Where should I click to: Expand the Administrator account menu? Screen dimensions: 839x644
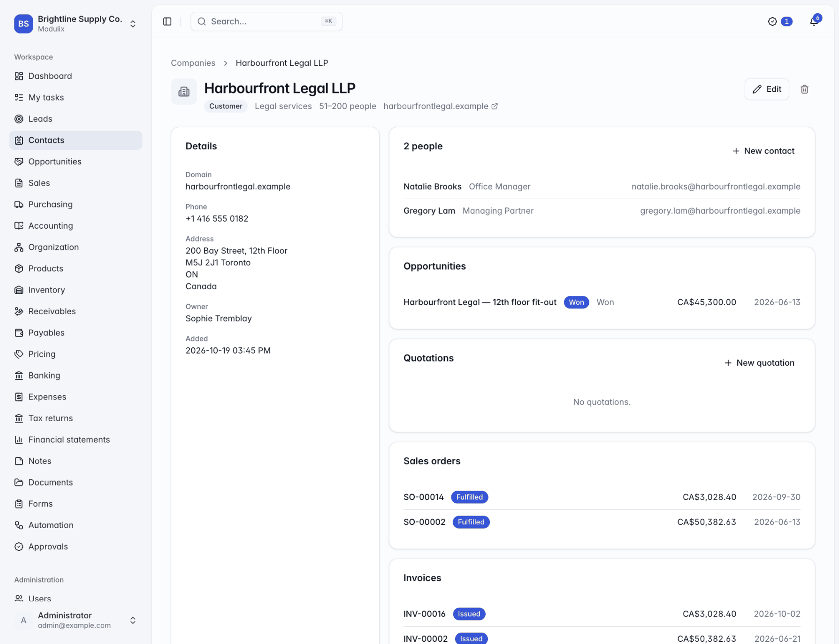(x=133, y=620)
